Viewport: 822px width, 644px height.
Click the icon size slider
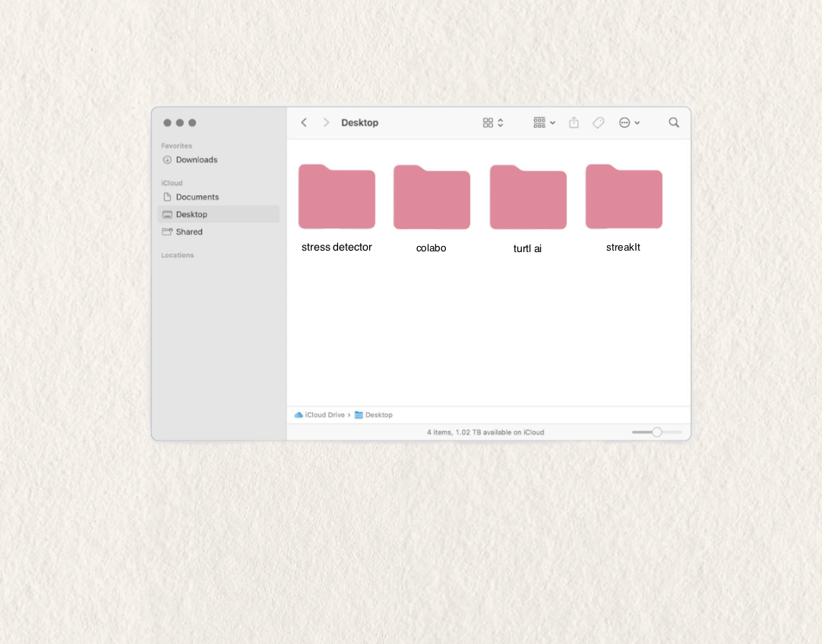click(656, 432)
